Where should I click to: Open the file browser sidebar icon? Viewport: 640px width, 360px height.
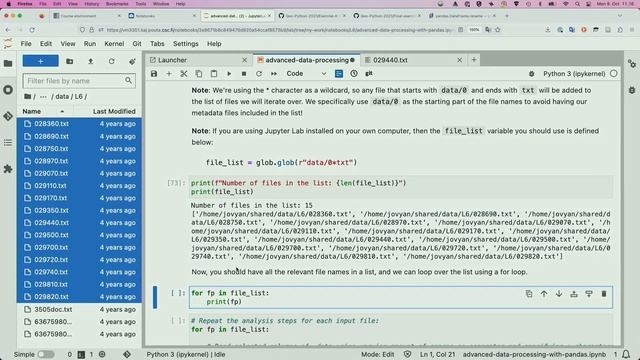[8, 63]
